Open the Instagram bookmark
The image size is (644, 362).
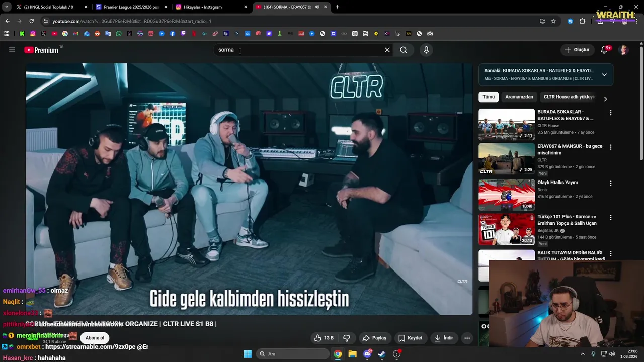point(33,34)
